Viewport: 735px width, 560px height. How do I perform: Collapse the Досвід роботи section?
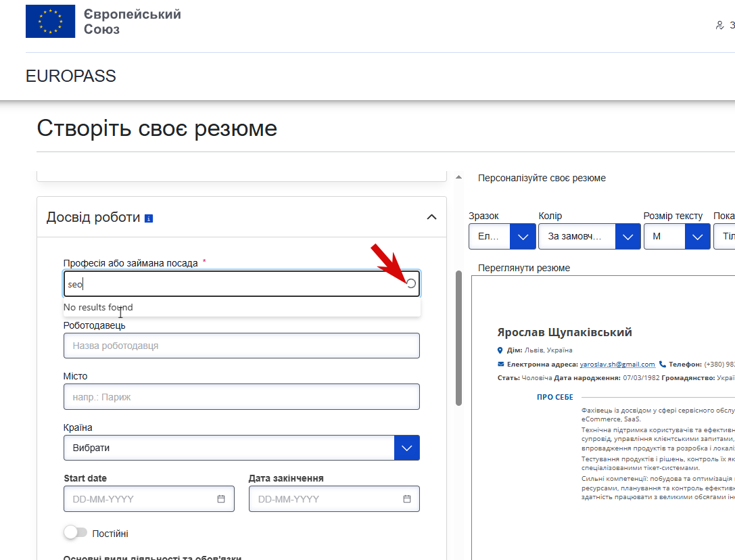click(431, 216)
